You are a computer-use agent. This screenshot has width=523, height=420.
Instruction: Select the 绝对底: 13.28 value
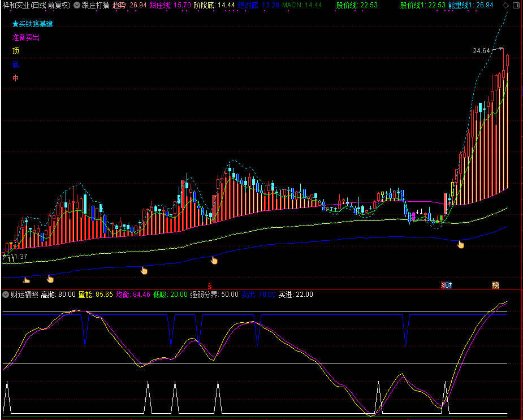[x=258, y=5]
